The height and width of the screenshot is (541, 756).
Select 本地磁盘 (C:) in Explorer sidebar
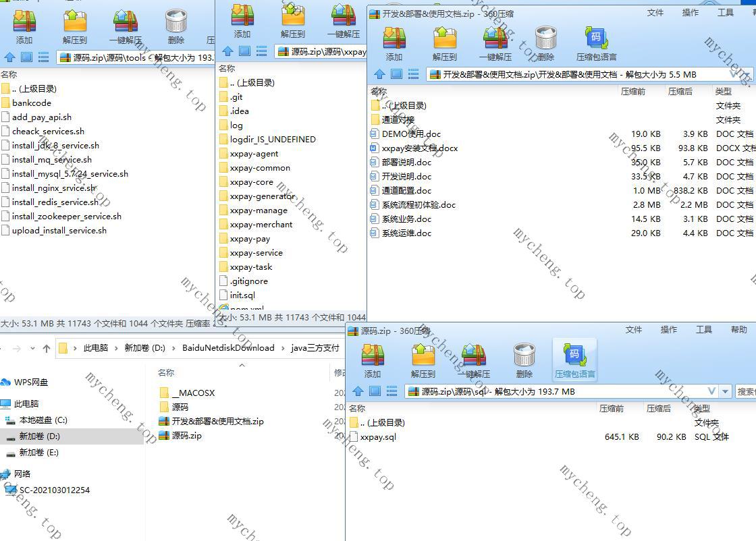[x=43, y=420]
